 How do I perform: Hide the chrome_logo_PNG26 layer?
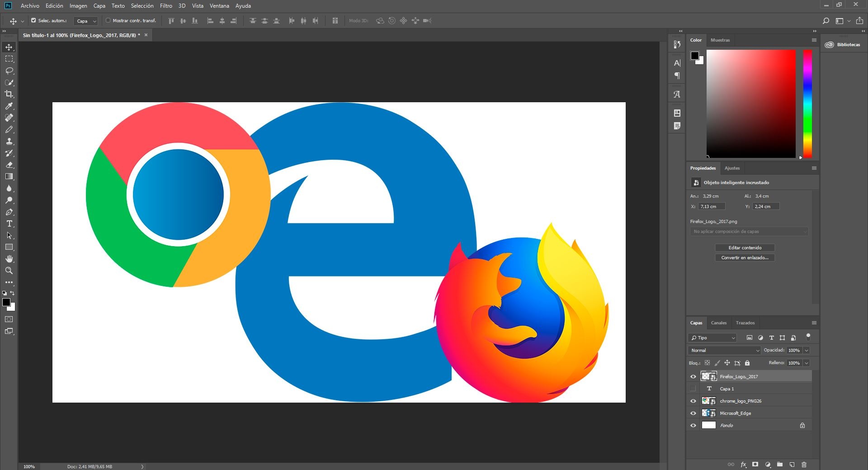(x=693, y=401)
